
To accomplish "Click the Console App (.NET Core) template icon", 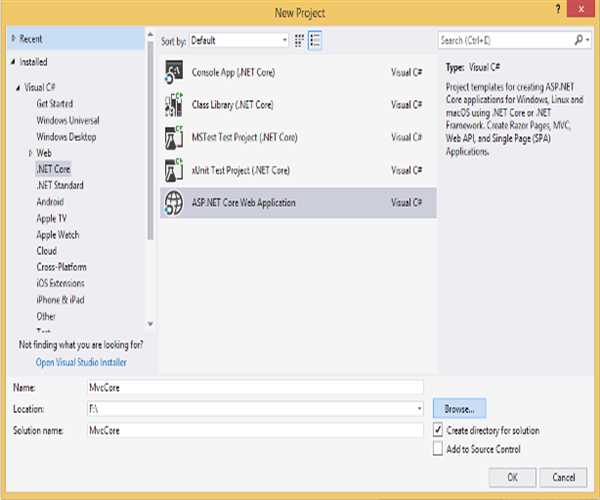I will tap(173, 73).
